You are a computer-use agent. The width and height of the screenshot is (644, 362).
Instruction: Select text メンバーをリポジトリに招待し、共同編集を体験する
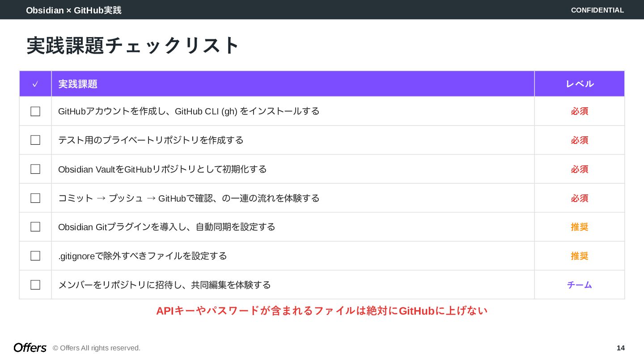(165, 285)
